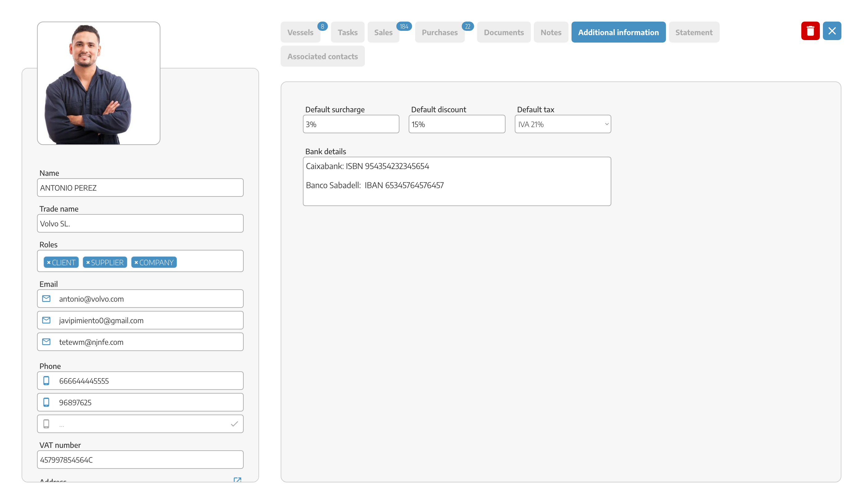Image resolution: width=863 pixels, height=504 pixels.
Task: Click the phone icon beside 666644445555
Action: pyautogui.click(x=46, y=381)
